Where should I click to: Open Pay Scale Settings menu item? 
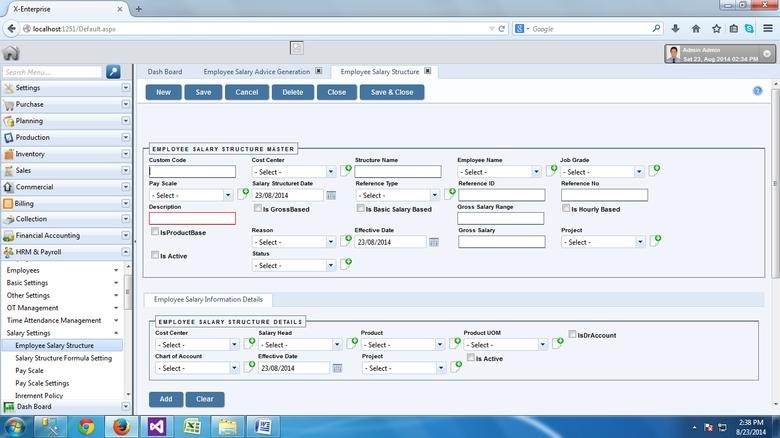pos(42,383)
